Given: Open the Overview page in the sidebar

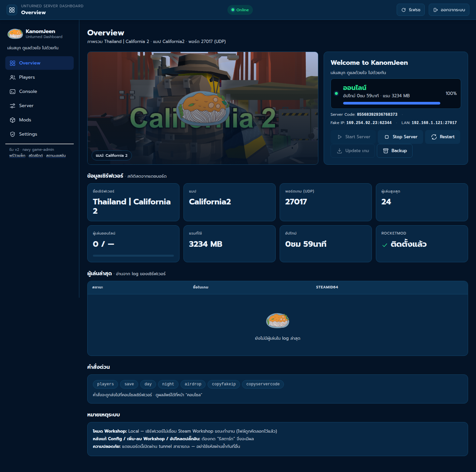Looking at the screenshot, I should click(39, 63).
